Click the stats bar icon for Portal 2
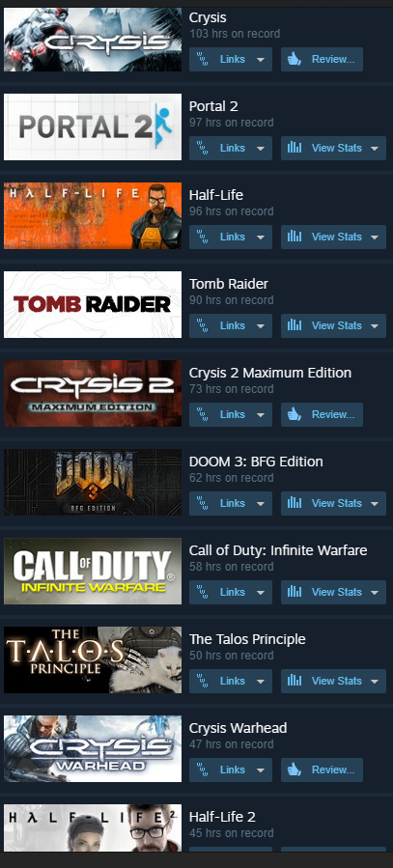 click(x=295, y=148)
